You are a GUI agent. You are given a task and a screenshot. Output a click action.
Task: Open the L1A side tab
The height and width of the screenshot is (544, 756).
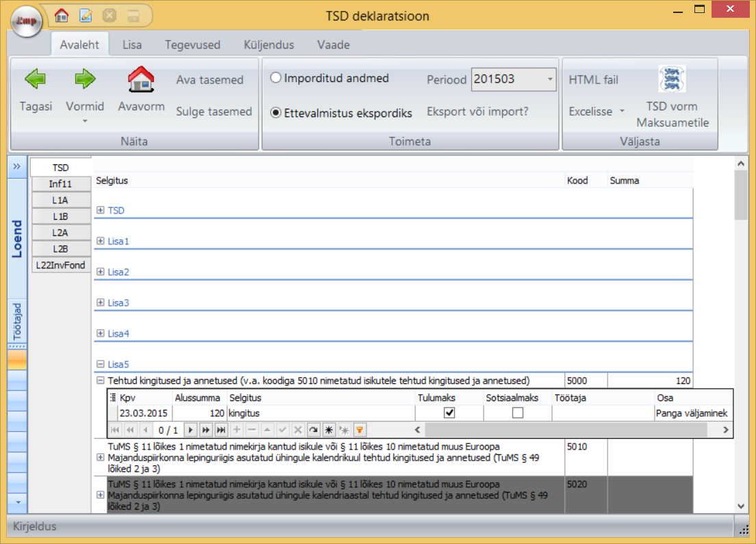point(61,200)
